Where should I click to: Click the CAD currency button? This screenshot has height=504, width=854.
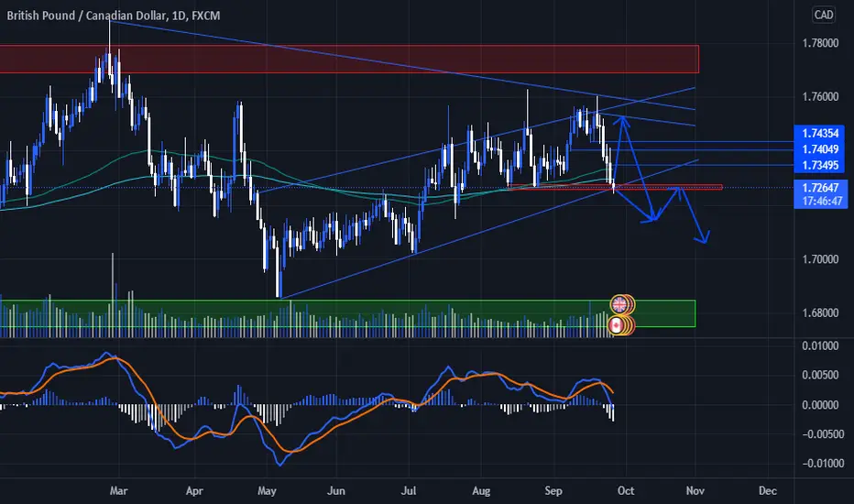[x=823, y=15]
